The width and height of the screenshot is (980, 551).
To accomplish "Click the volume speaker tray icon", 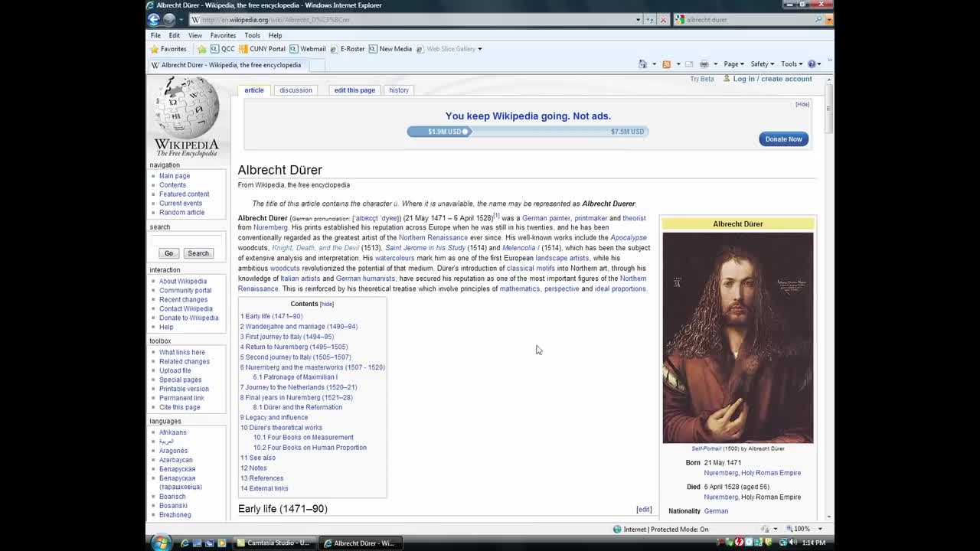I will pos(792,543).
